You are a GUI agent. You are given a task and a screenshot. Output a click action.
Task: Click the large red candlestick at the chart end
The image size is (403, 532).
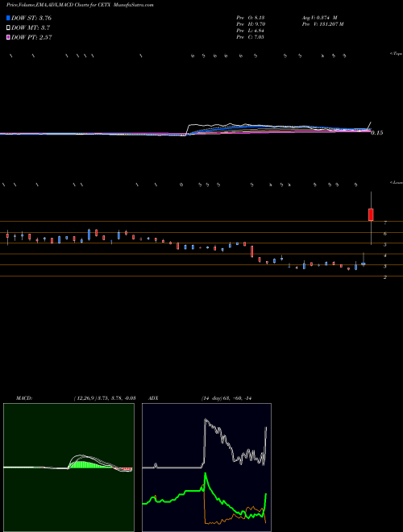click(371, 214)
